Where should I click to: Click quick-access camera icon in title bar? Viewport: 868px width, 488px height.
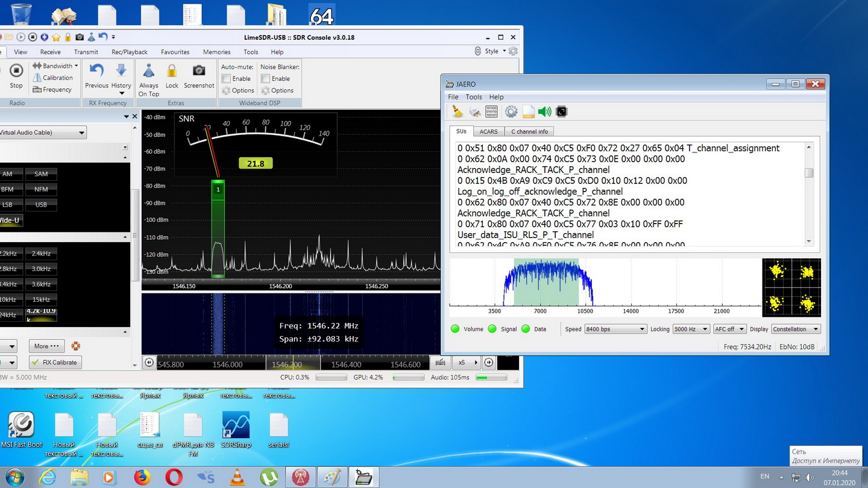(x=80, y=37)
